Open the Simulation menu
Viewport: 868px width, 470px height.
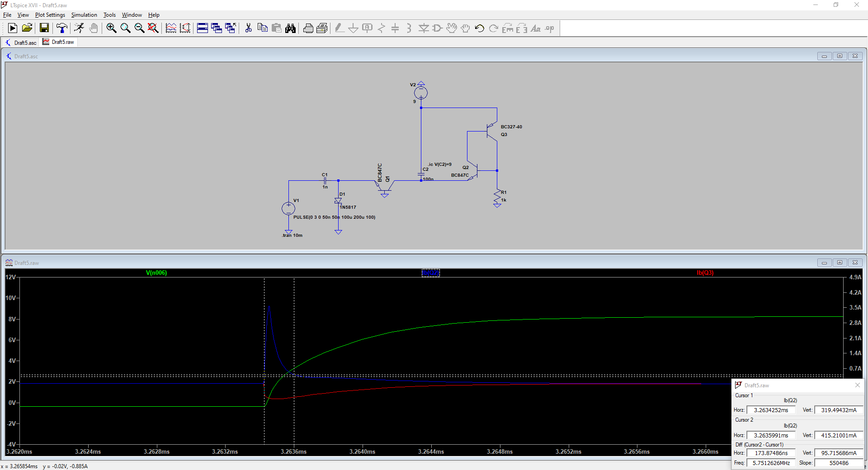pyautogui.click(x=84, y=15)
